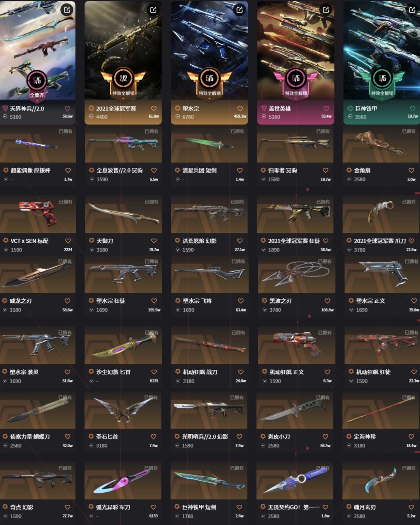Screen dimensions: 420x525
Task: Expand the price chevron for 塑水宗 bundle
Action: pyautogui.click(x=178, y=117)
